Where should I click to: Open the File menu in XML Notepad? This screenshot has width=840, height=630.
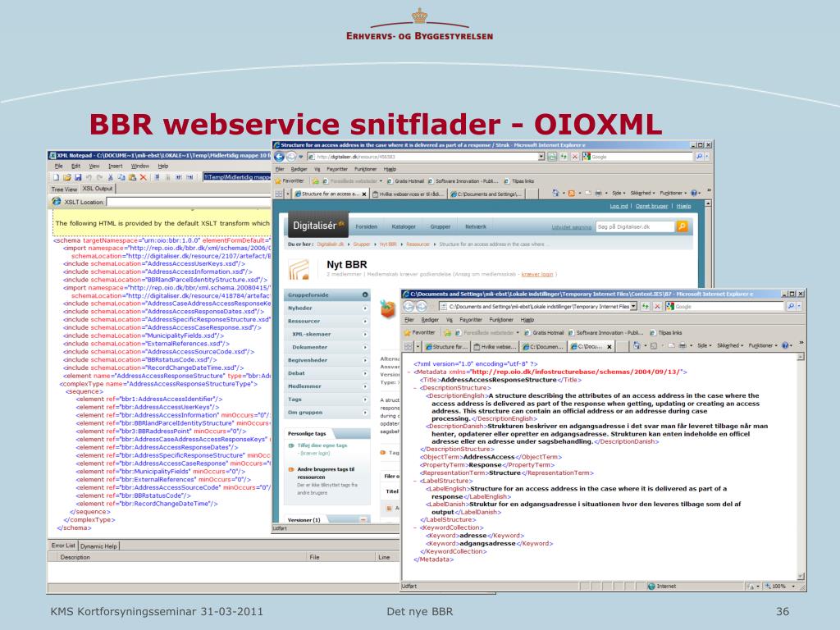pyautogui.click(x=58, y=166)
